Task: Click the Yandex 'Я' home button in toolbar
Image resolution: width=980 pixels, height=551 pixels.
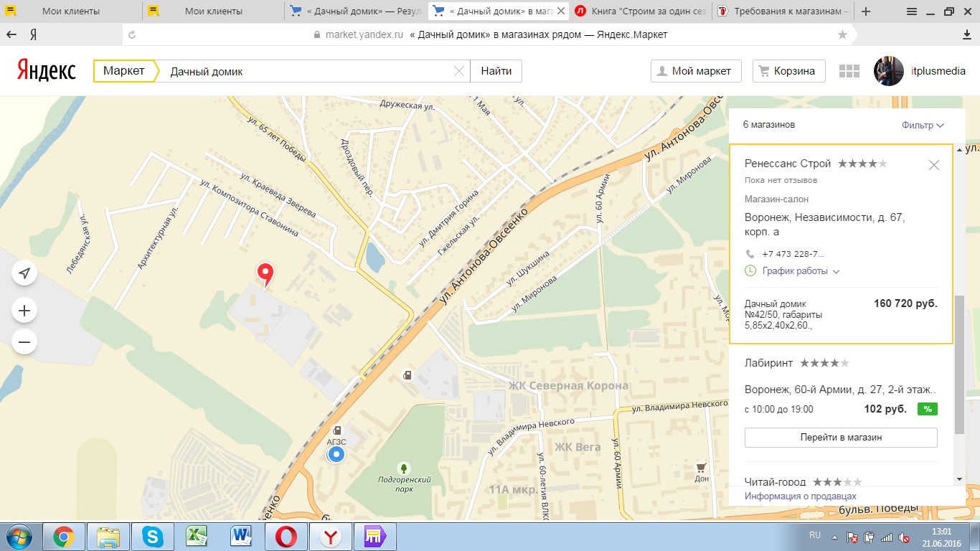Action: (x=34, y=34)
